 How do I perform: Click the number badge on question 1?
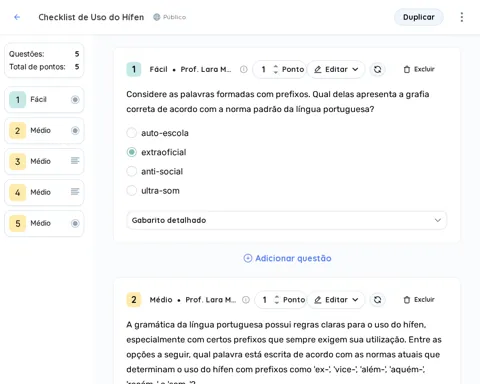click(134, 69)
